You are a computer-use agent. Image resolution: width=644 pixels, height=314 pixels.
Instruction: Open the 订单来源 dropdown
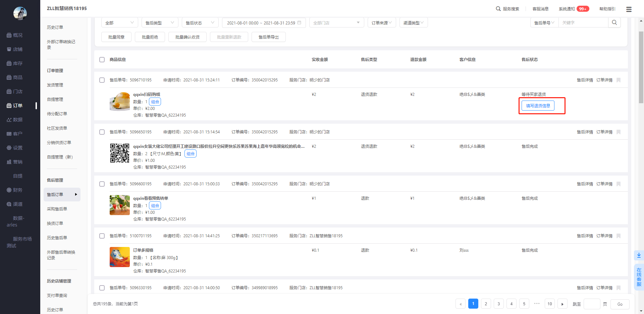[382, 23]
